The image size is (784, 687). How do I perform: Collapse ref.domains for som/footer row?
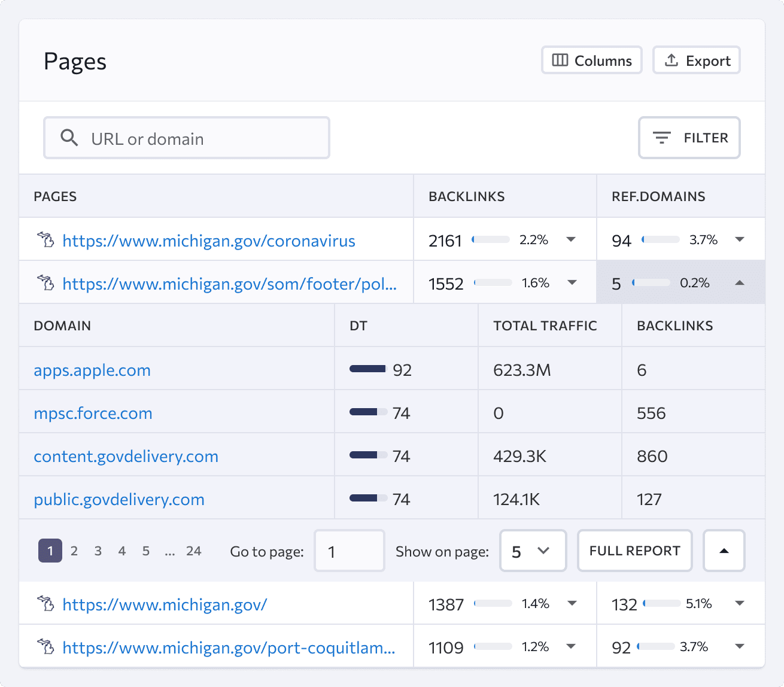click(740, 282)
